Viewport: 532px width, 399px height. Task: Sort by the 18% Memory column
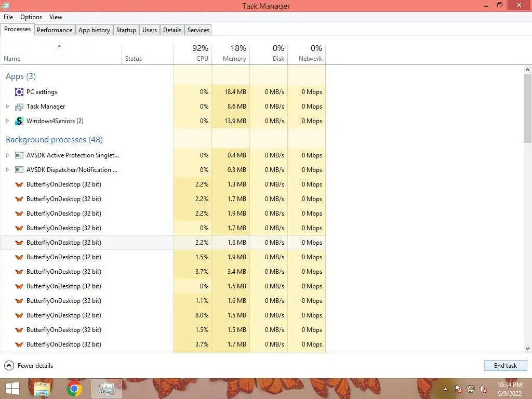231,54
